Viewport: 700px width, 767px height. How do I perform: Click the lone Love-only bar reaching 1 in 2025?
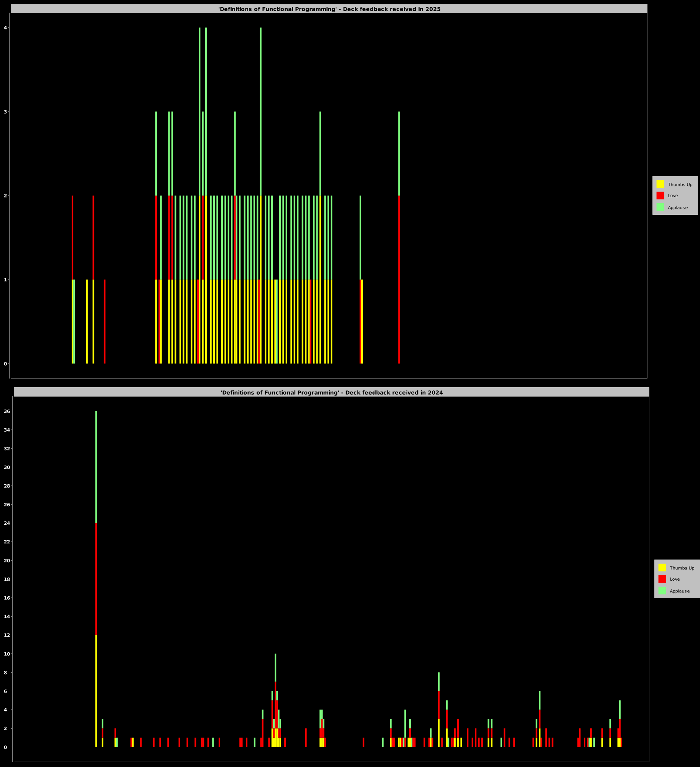[105, 321]
